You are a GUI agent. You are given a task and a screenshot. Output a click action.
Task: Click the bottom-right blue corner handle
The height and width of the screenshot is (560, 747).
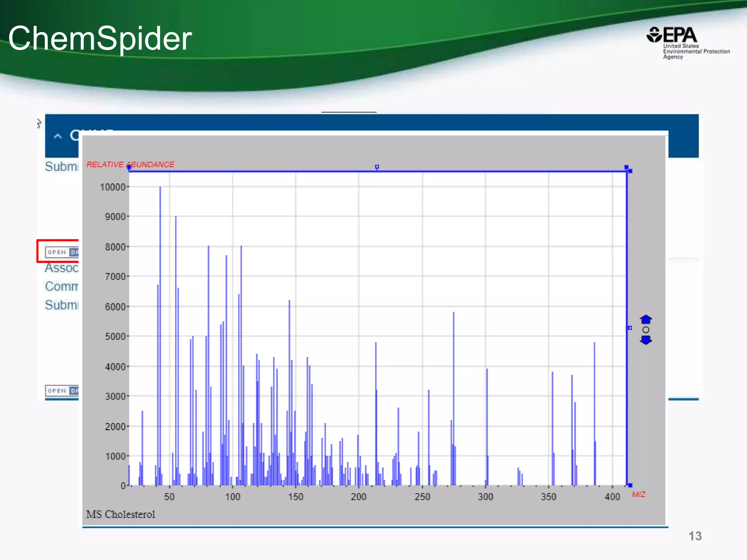point(630,485)
